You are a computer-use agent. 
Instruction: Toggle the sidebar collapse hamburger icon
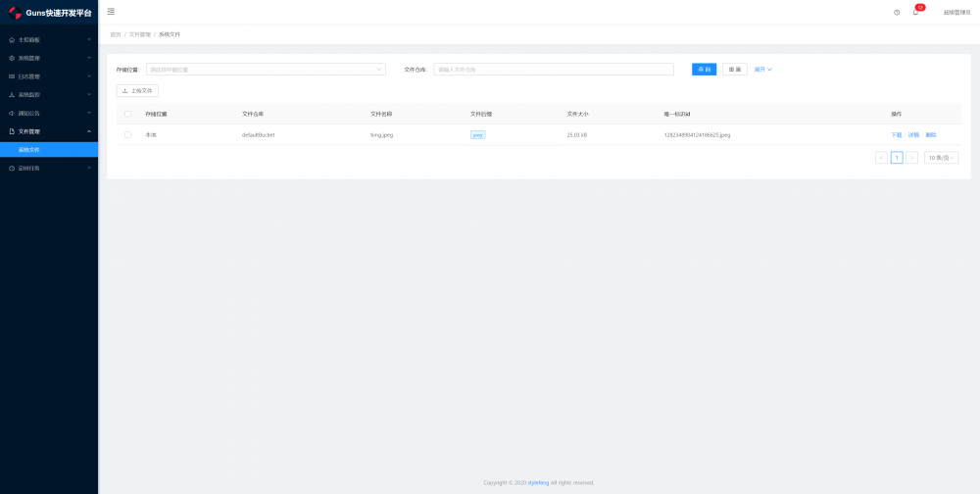coord(112,11)
